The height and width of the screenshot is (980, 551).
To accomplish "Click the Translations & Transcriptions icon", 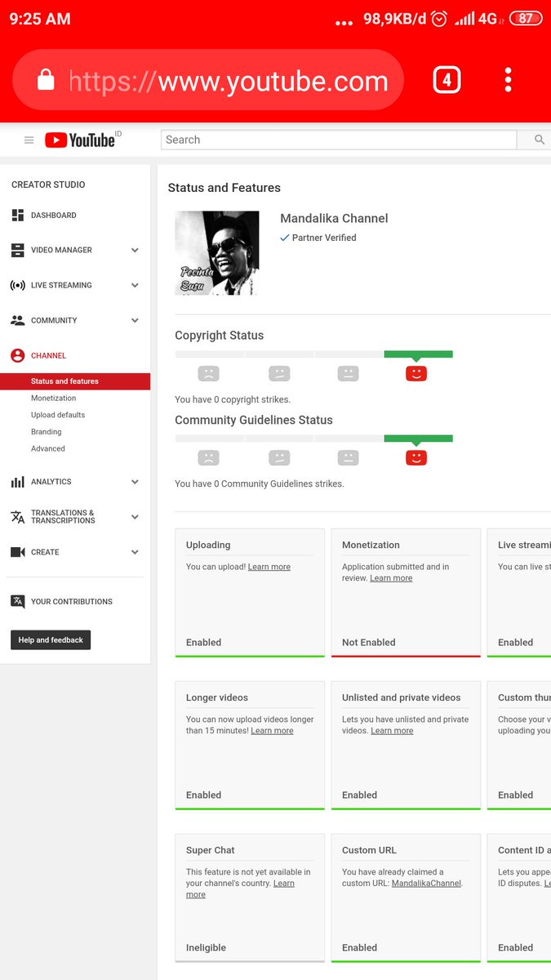I will (x=17, y=517).
